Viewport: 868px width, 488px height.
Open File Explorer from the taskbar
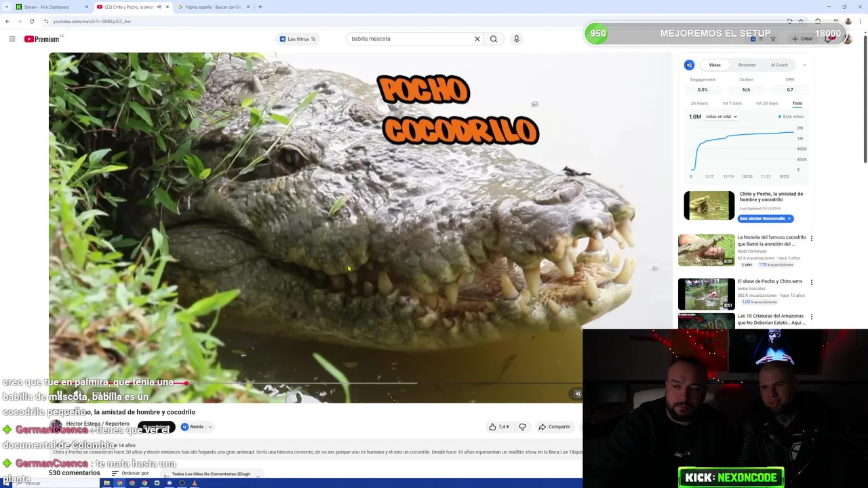point(106,483)
